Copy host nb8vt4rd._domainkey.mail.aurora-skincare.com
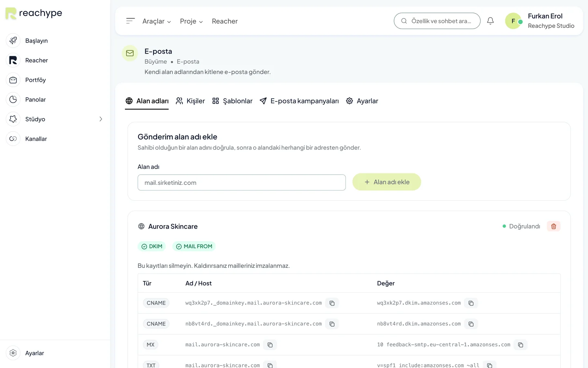This screenshot has width=588, height=368. coord(332,324)
